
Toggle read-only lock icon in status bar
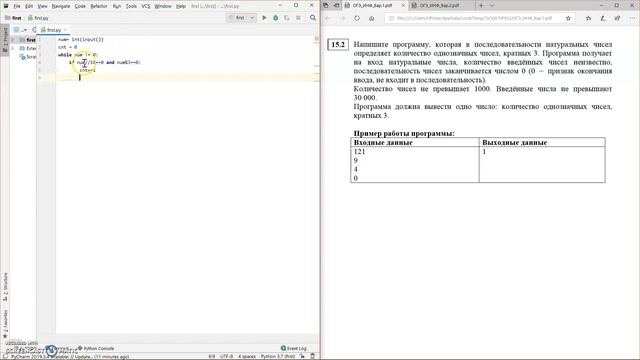click(302, 356)
